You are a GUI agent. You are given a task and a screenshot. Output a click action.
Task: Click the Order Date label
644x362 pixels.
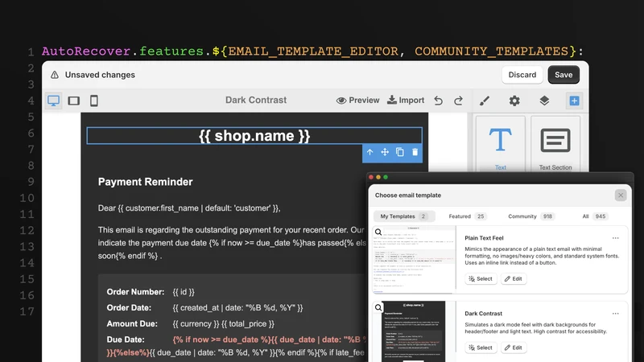129,308
